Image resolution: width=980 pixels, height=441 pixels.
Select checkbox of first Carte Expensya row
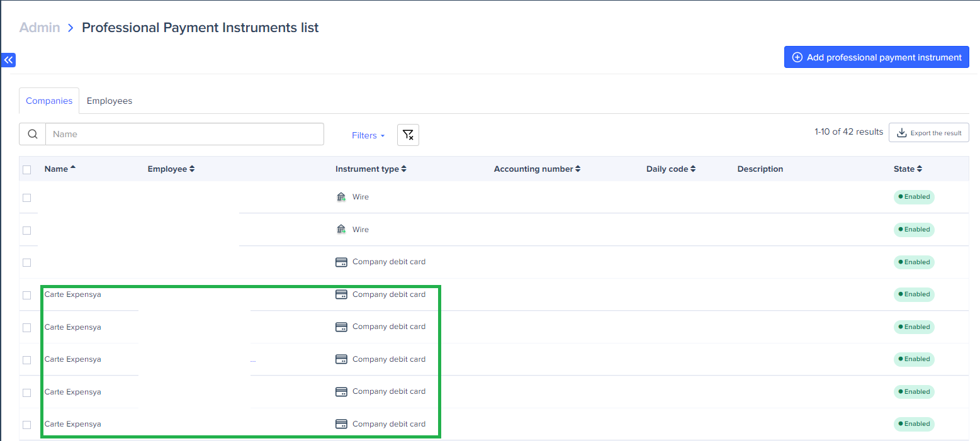coord(26,295)
